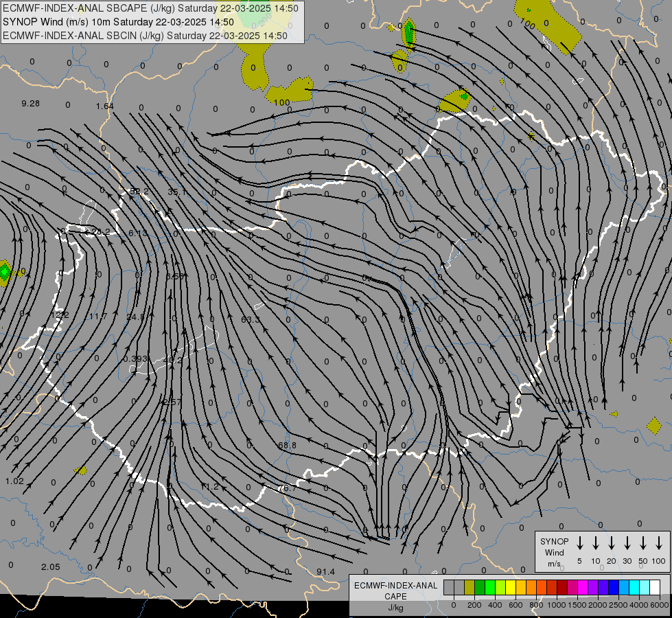Select the magenta CAPE legend swatch
The image size is (672, 618).
(x=583, y=588)
